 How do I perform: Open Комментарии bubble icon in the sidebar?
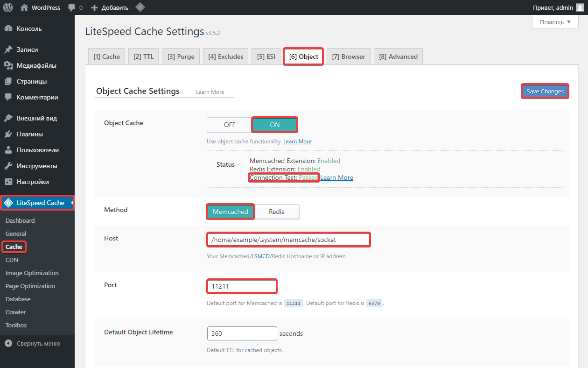[8, 97]
